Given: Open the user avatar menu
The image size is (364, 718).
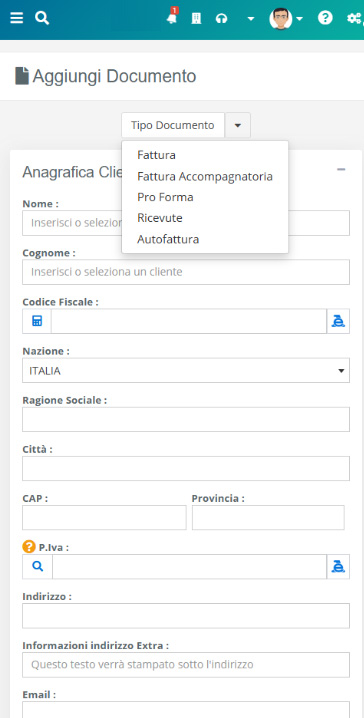Looking at the screenshot, I should tap(286, 19).
